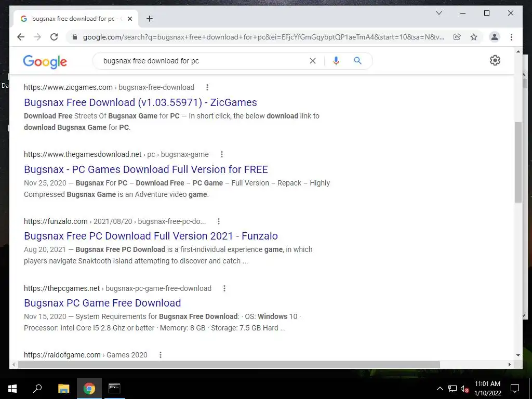The image size is (532, 399).
Task: Open taskbar search magnifier
Action: [x=37, y=389]
